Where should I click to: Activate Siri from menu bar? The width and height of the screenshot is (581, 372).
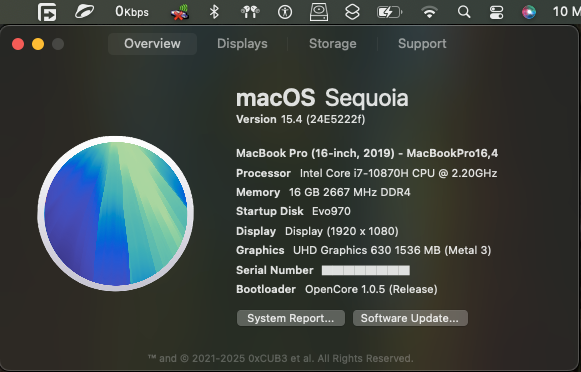[529, 12]
